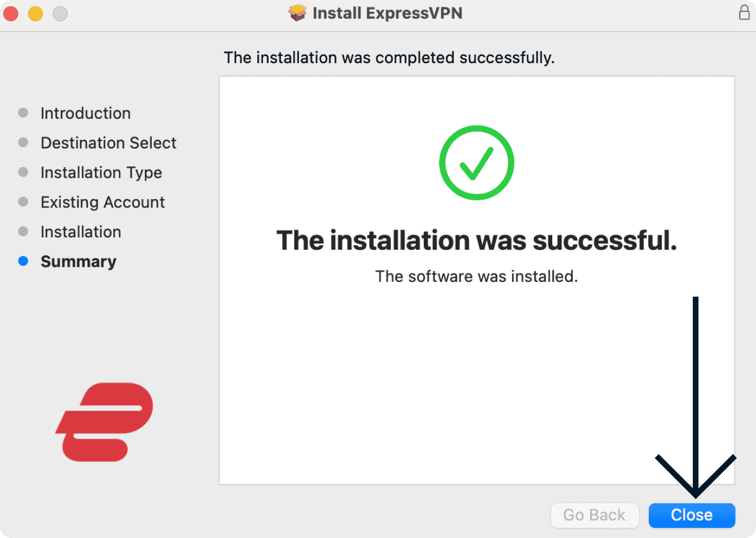The image size is (756, 538).
Task: Select the Destination Select step
Action: (108, 143)
